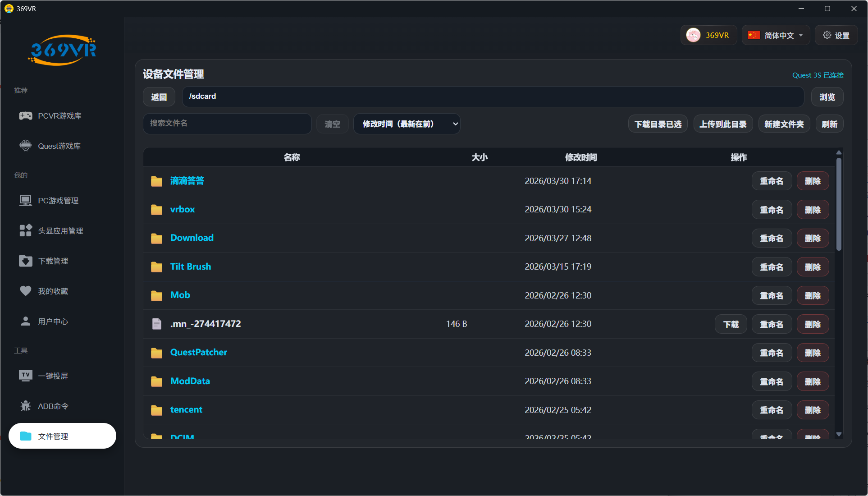This screenshot has height=496, width=868.
Task: Expand the 简体中文 language selector
Action: point(776,35)
